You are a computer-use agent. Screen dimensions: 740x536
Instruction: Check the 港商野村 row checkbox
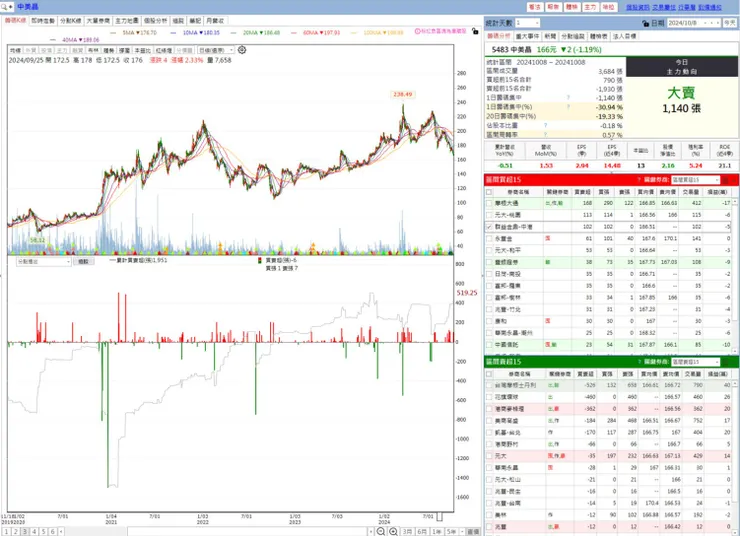click(489, 444)
